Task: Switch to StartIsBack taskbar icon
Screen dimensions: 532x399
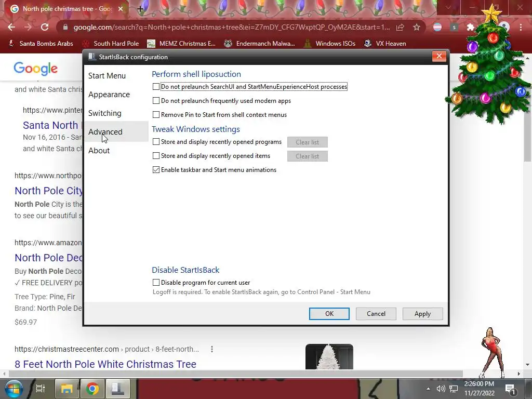Action: click(x=118, y=389)
